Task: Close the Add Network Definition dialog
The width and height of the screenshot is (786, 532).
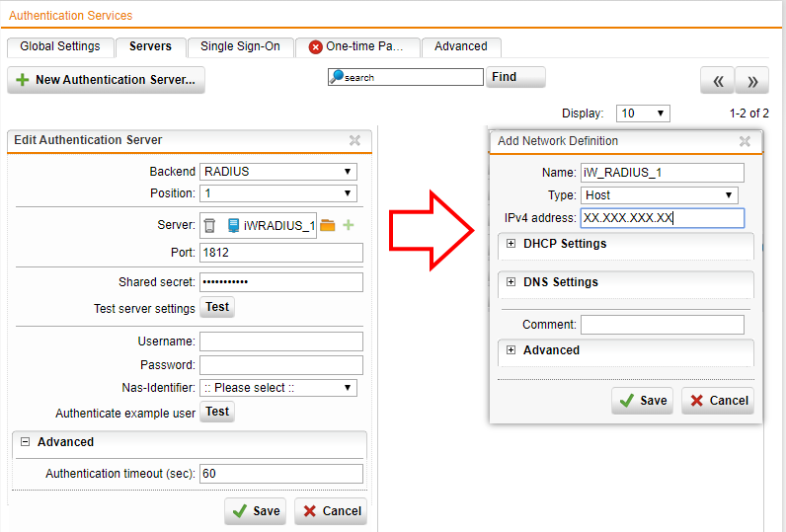Action: pyautogui.click(x=745, y=141)
